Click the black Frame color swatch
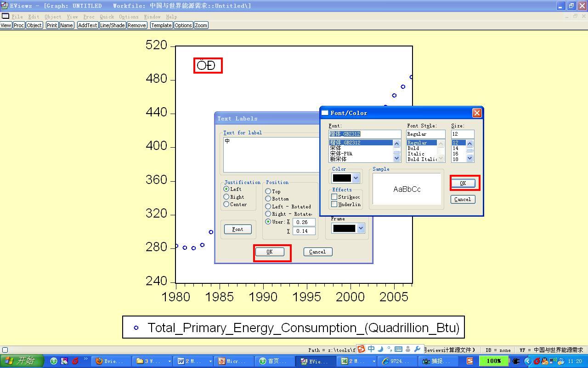Screen dimensions: 588x368 click(x=344, y=228)
